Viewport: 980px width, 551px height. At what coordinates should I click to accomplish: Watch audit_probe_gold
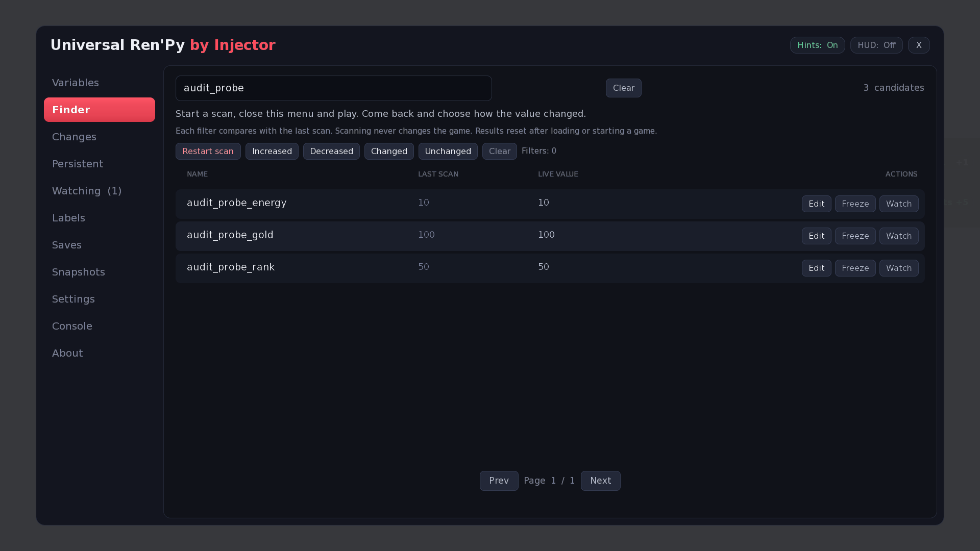[899, 236]
